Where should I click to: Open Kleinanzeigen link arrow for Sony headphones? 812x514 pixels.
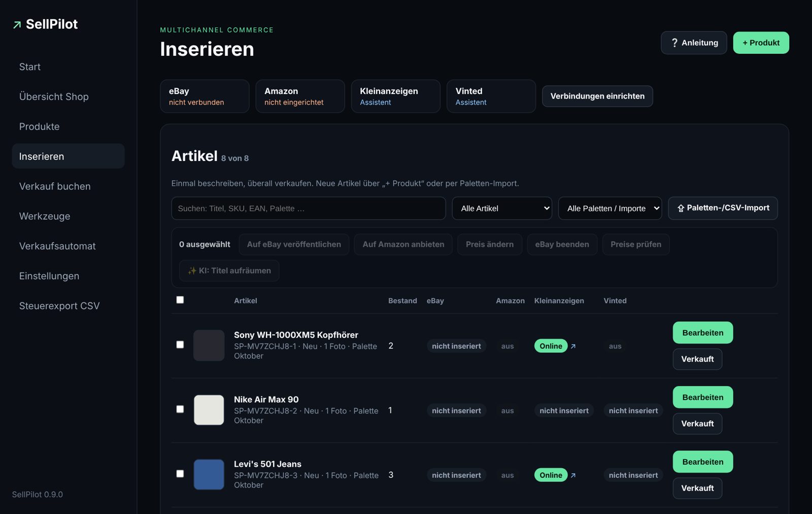573,346
